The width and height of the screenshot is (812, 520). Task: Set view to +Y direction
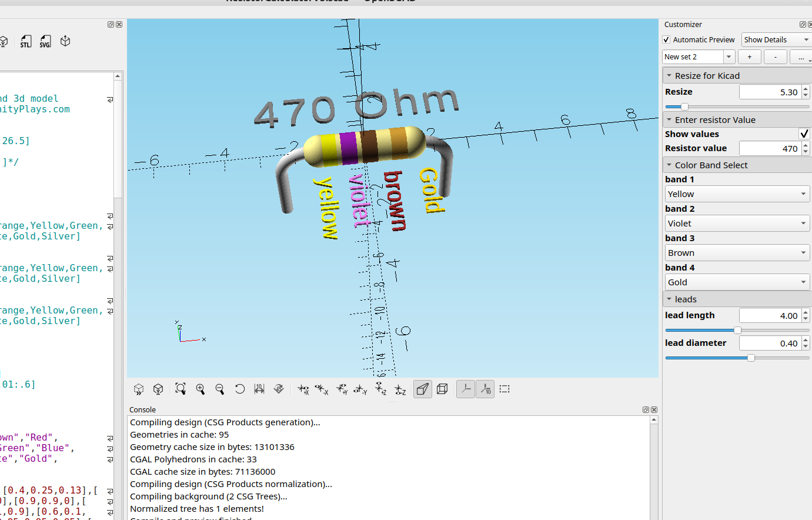[x=342, y=389]
